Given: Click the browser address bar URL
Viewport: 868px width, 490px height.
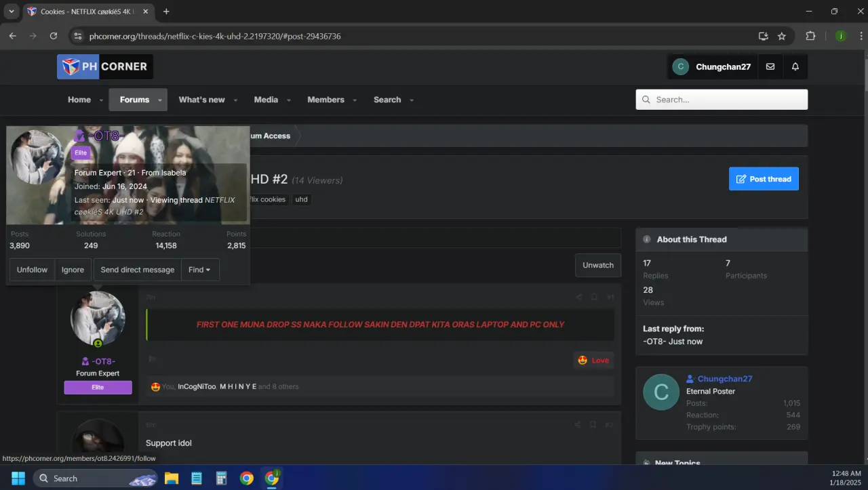Looking at the screenshot, I should 215,36.
